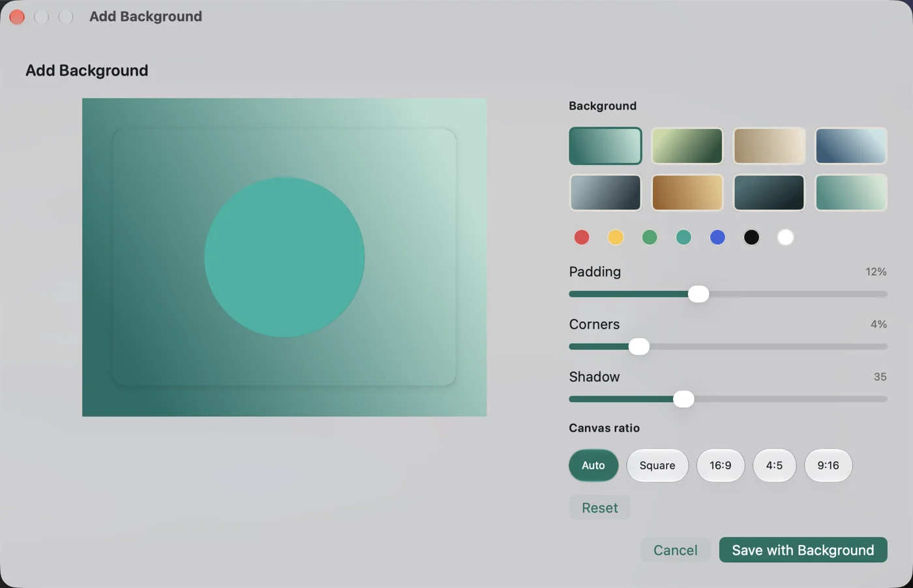Set canvas ratio to Auto
The width and height of the screenshot is (913, 588).
(593, 465)
